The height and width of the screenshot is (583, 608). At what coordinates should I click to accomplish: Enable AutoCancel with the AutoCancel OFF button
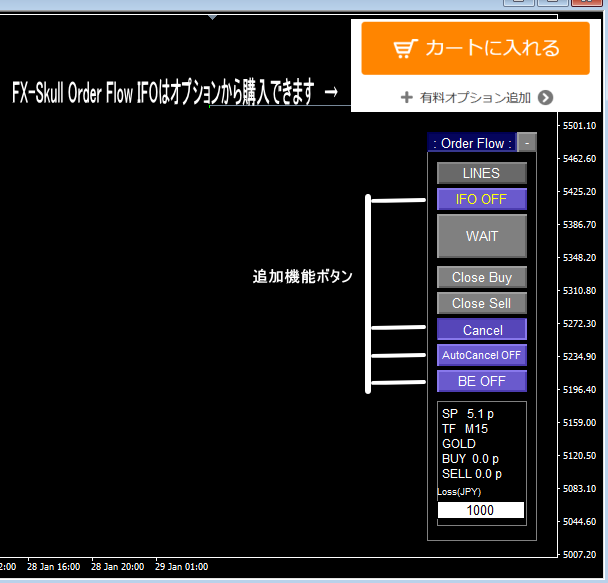[481, 355]
